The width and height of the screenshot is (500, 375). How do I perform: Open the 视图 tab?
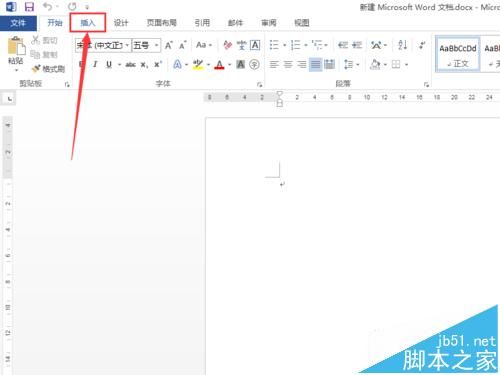[x=302, y=23]
